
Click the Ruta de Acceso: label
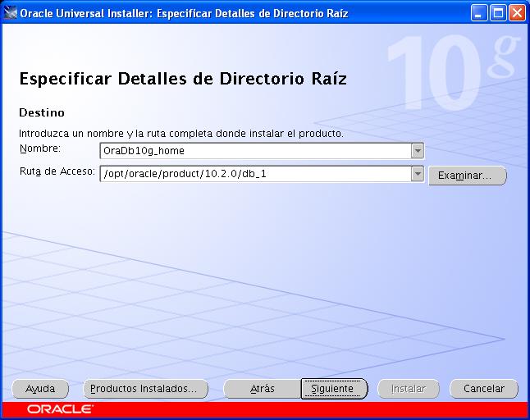(57, 171)
